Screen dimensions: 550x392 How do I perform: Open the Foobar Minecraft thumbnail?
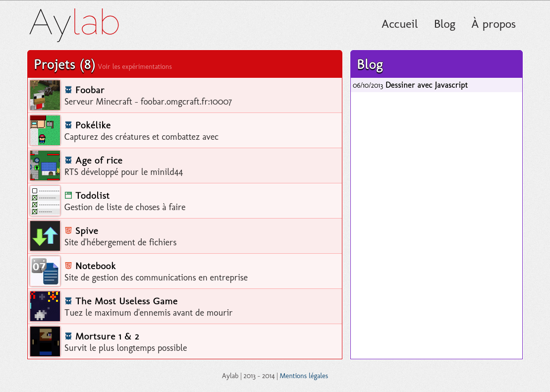click(45, 95)
